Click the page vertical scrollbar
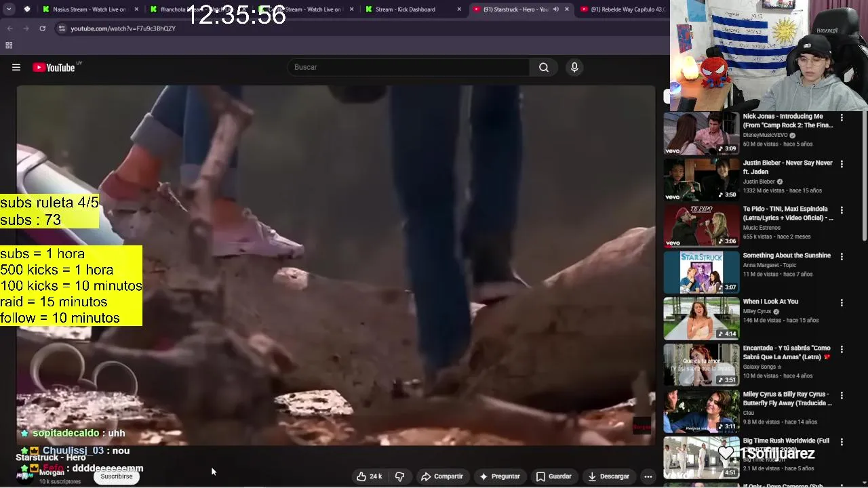Image resolution: width=868 pixels, height=488 pixels. (x=865, y=176)
